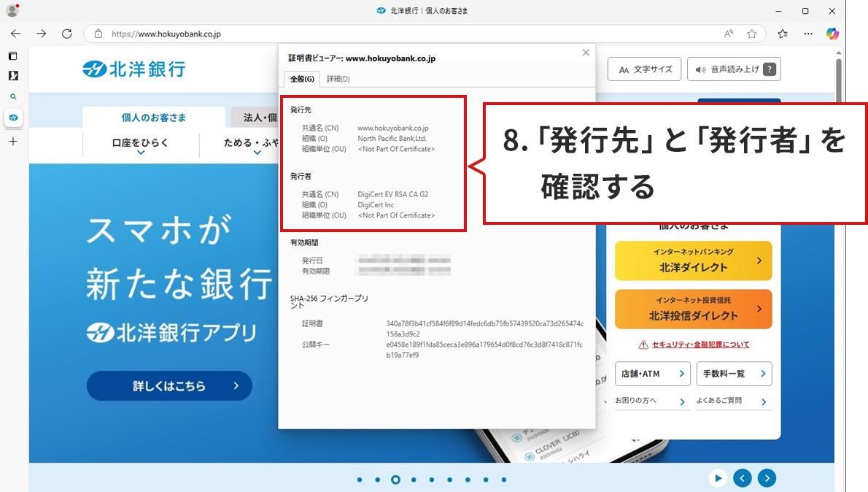
Task: Open 北洋ダイレクト internet banking
Action: 694,261
